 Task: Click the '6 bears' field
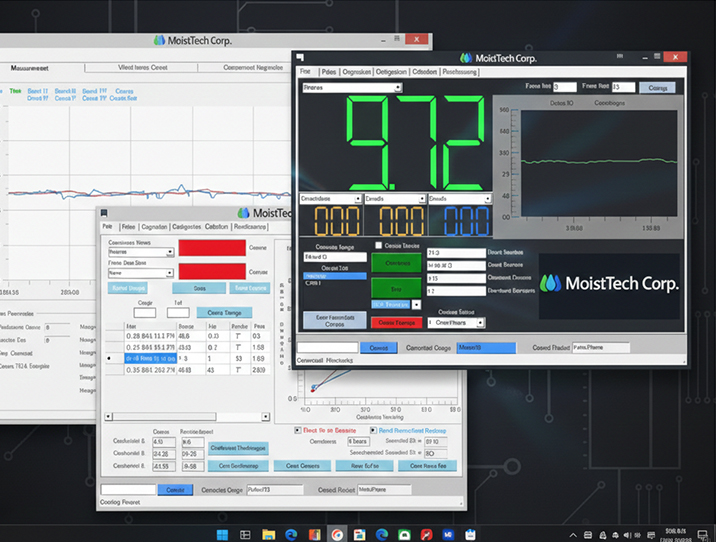click(x=359, y=442)
